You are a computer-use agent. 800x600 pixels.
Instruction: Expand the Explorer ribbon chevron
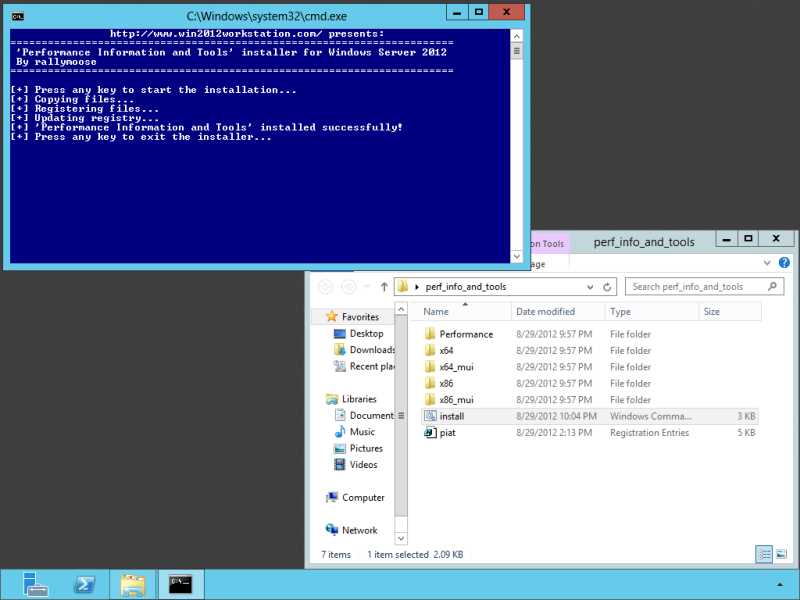pos(767,263)
